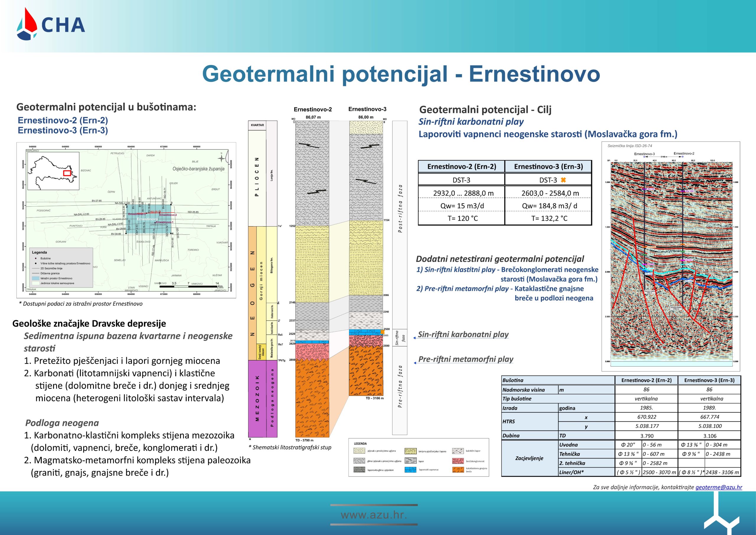Click the glina i pijesak legend swatch

coord(360,461)
